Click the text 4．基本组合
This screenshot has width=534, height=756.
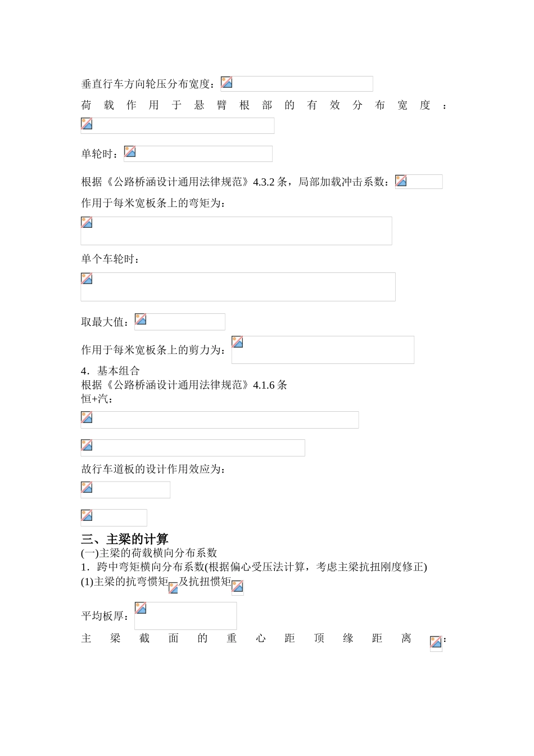pyautogui.click(x=110, y=371)
